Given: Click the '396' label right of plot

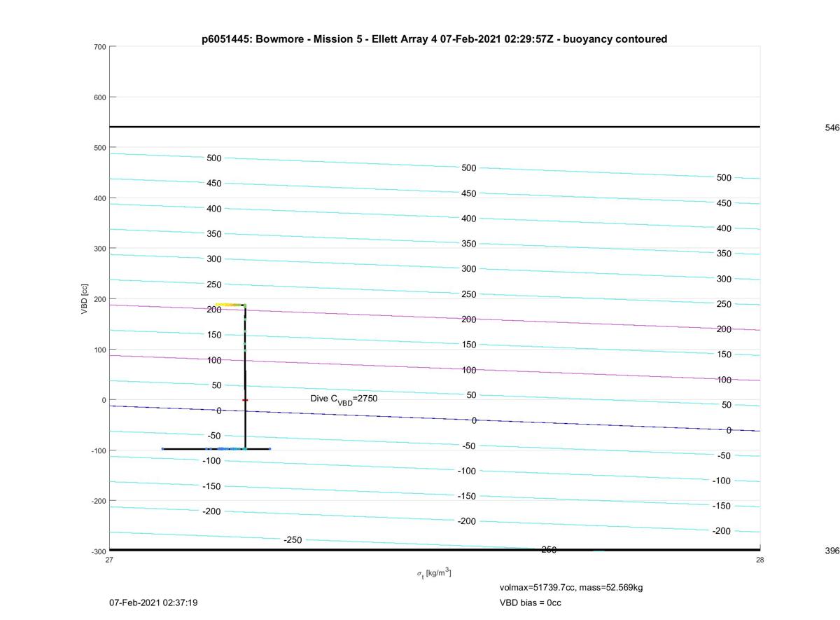Looking at the screenshot, I should click(x=832, y=551).
